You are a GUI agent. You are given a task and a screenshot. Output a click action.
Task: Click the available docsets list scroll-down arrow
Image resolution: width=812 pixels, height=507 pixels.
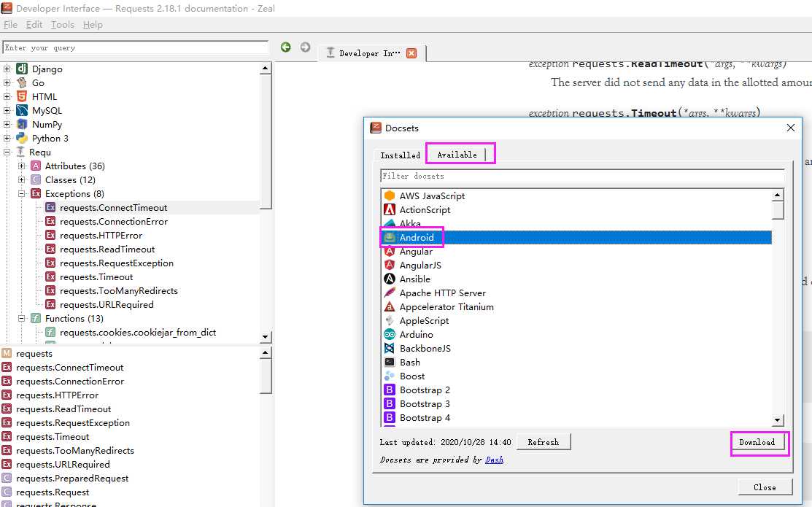(x=777, y=420)
